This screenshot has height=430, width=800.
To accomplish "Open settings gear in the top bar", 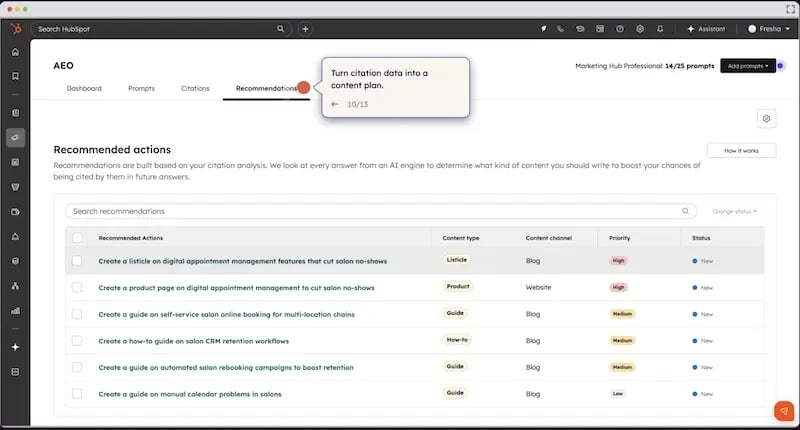I will point(640,29).
